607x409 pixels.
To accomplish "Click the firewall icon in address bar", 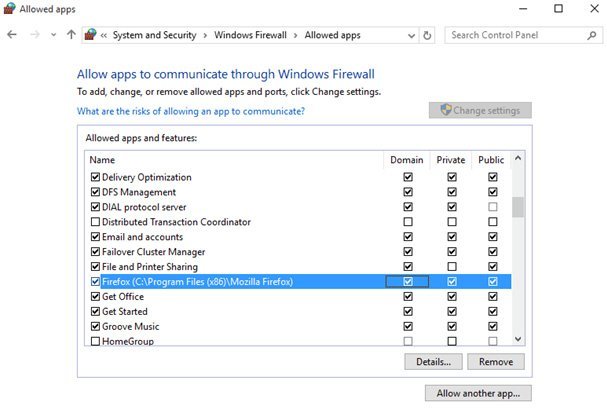I will point(91,35).
